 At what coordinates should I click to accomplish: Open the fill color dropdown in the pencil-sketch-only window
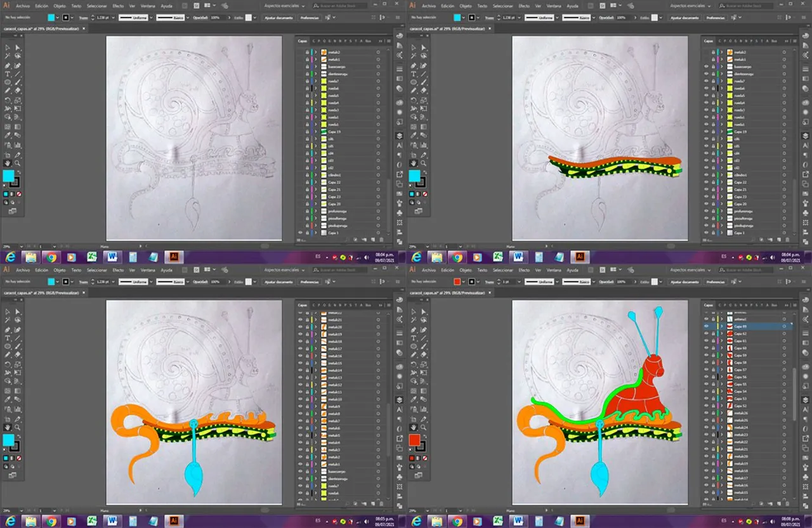click(57, 17)
